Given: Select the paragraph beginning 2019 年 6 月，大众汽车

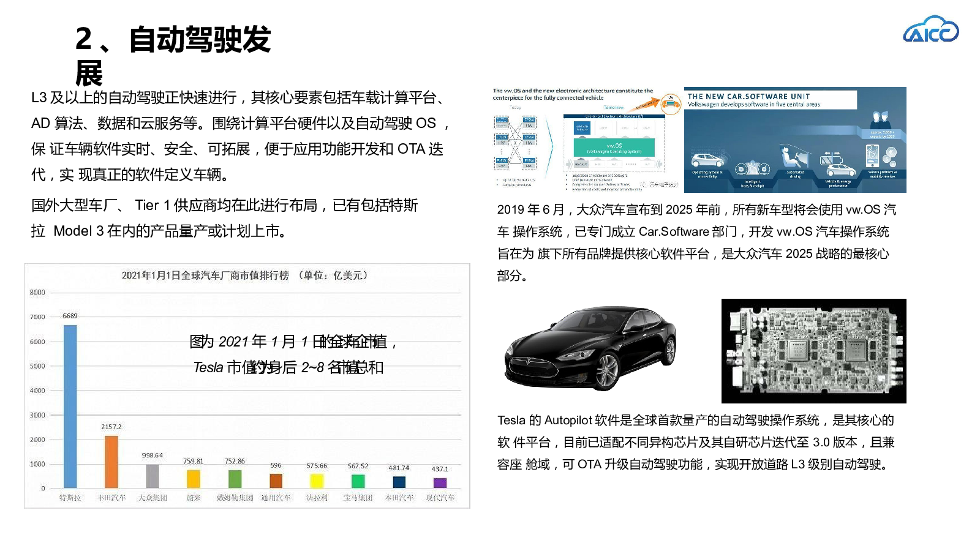Looking at the screenshot, I should click(697, 242).
